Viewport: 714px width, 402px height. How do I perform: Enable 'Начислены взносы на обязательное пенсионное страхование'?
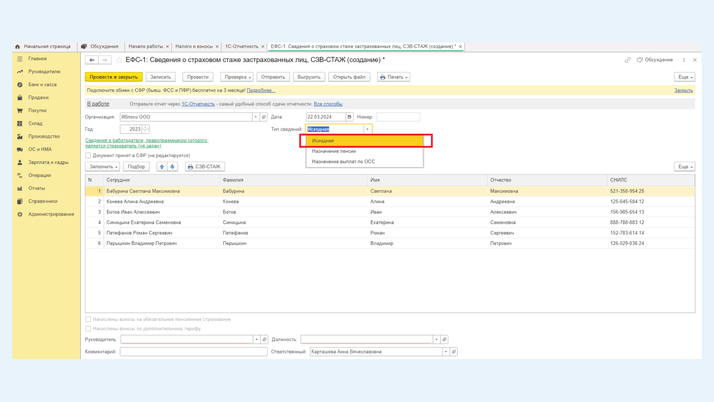click(x=89, y=320)
